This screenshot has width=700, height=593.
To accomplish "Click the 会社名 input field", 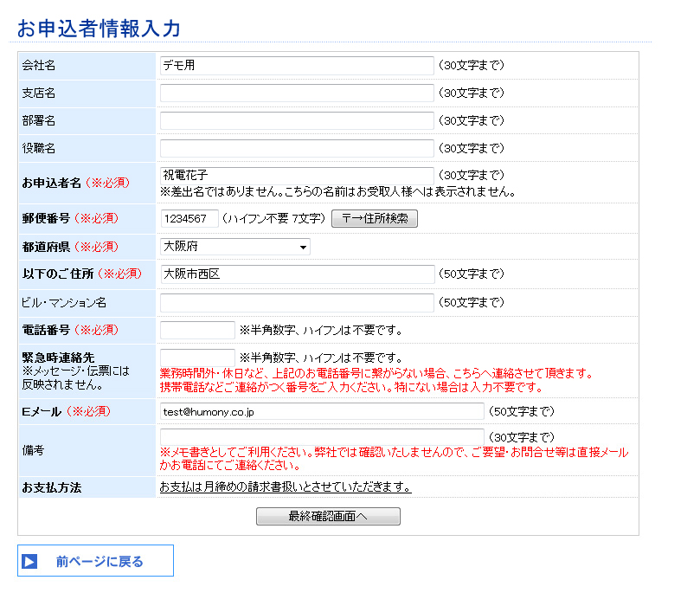I will click(297, 66).
